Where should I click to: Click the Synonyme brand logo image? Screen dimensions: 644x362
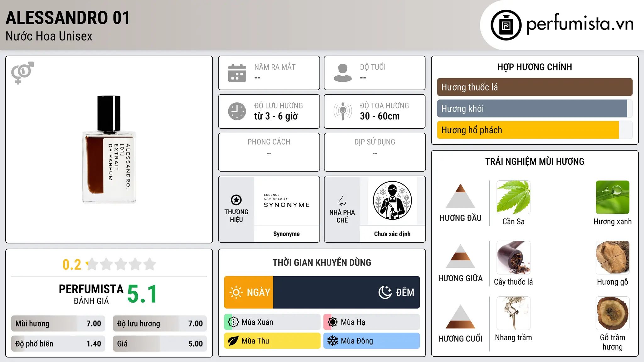point(286,201)
